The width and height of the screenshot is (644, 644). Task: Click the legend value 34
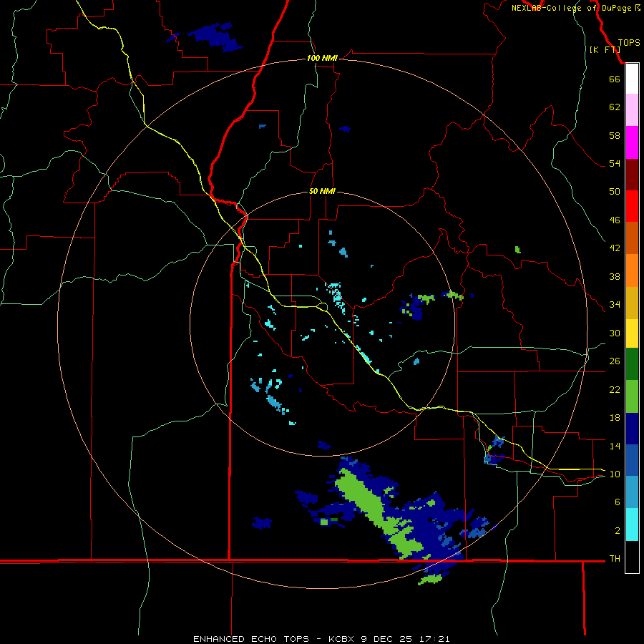615,305
